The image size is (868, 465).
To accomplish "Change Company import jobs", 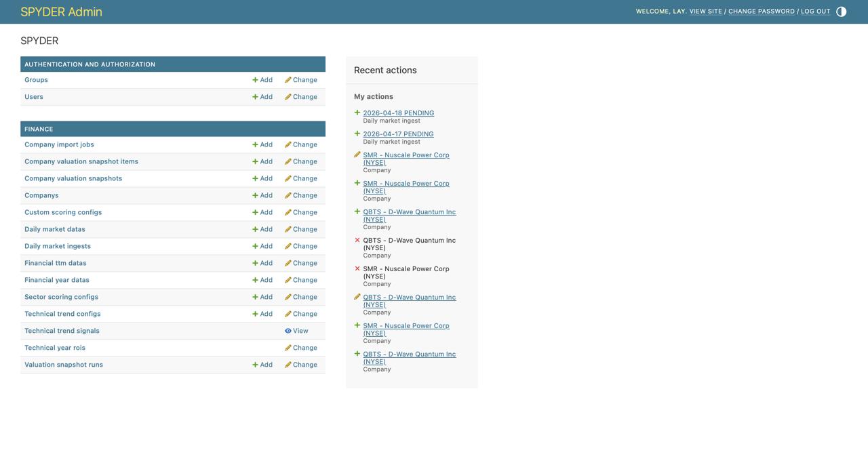I will click(301, 144).
